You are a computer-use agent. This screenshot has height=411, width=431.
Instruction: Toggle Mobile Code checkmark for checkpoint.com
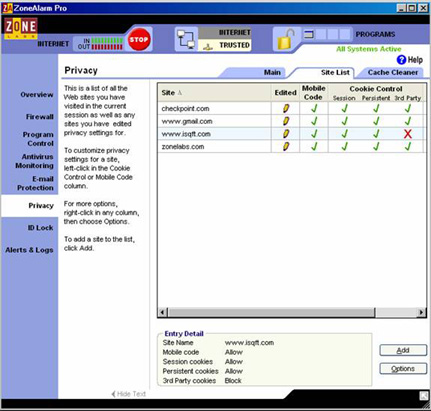pyautogui.click(x=314, y=108)
